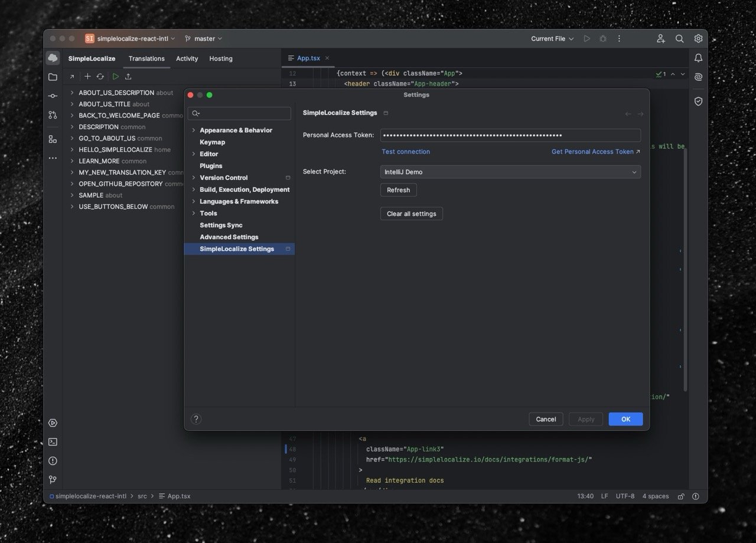
Task: Select Plugins in Settings tree
Action: click(x=211, y=166)
